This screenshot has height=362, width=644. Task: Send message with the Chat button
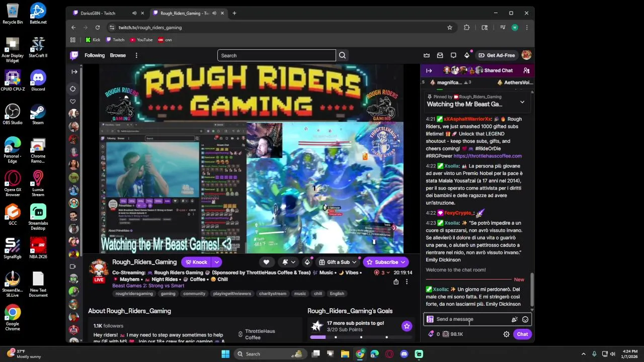522,334
